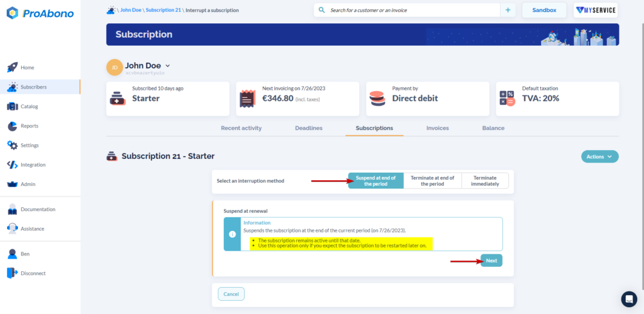Click the Disconnect door icon
The height and width of the screenshot is (314, 644).
tap(13, 273)
